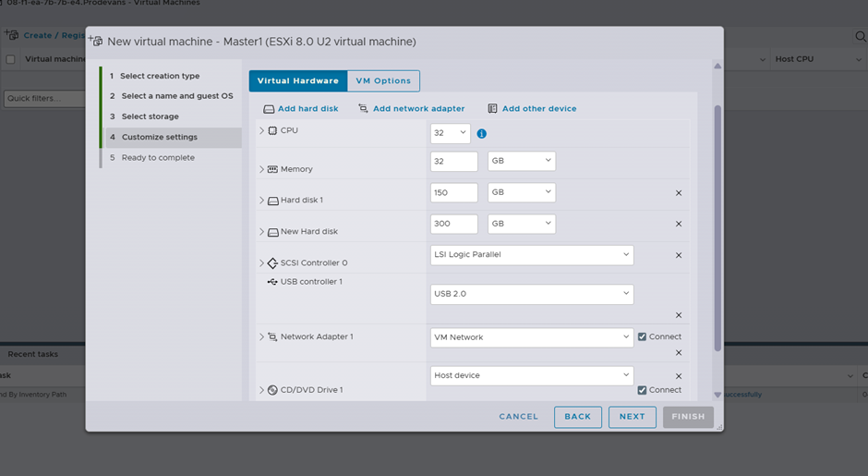Viewport: 868px width, 476px height.
Task: Toggle Network Adapter 1 Connect checkbox
Action: [x=643, y=336]
